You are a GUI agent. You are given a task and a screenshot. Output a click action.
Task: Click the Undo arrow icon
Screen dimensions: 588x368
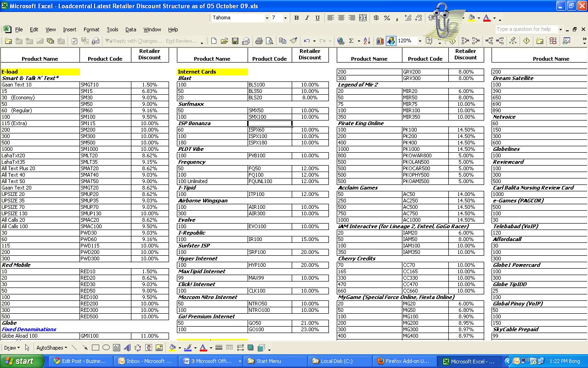point(306,41)
